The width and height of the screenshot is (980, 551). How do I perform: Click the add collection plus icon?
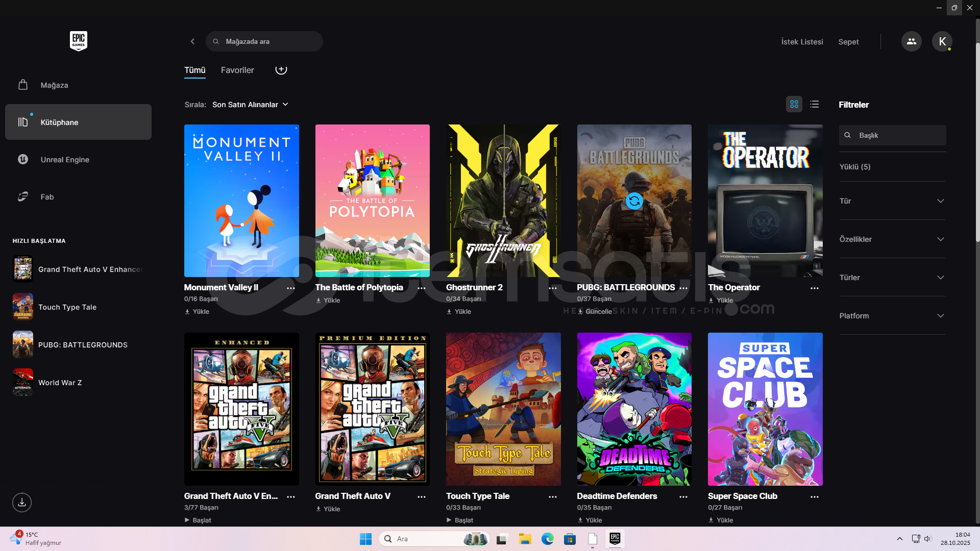(x=281, y=69)
